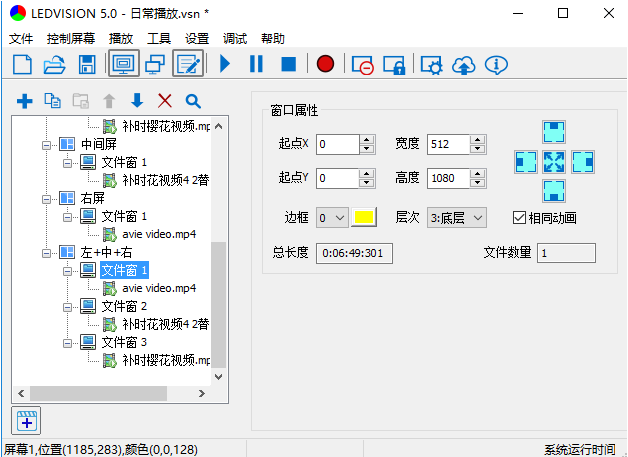Viewport: 628px width, 457px height.
Task: Click the yellow border color swatch
Action: pyautogui.click(x=364, y=217)
